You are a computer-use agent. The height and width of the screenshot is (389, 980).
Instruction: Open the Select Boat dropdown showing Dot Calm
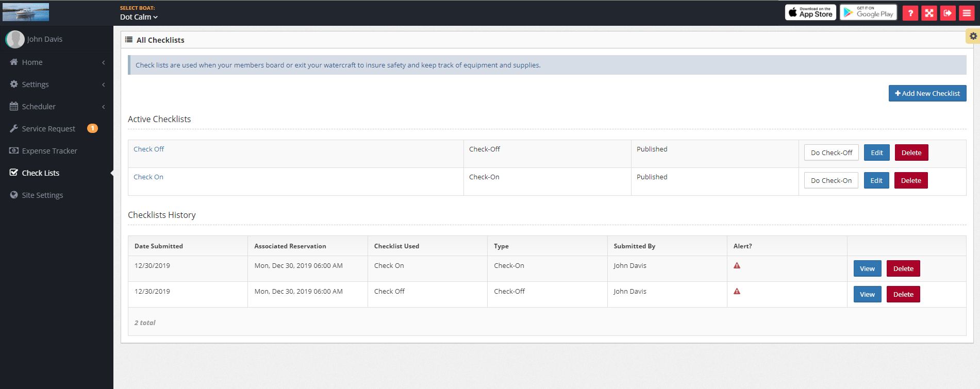click(x=139, y=17)
